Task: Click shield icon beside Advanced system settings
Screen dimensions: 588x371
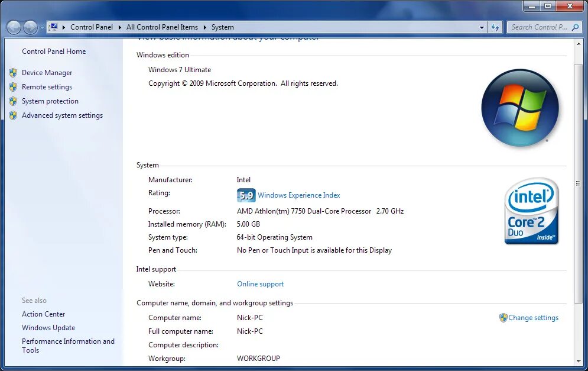Action: (x=13, y=115)
